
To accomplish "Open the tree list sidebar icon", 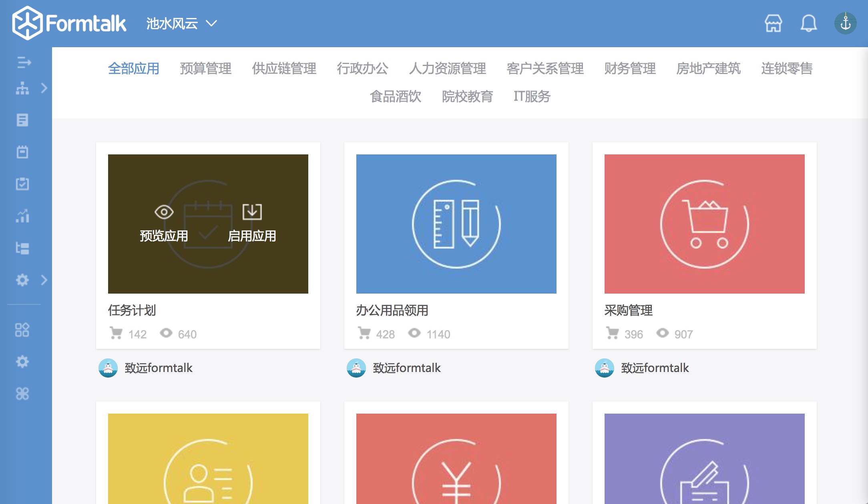I will (x=22, y=248).
